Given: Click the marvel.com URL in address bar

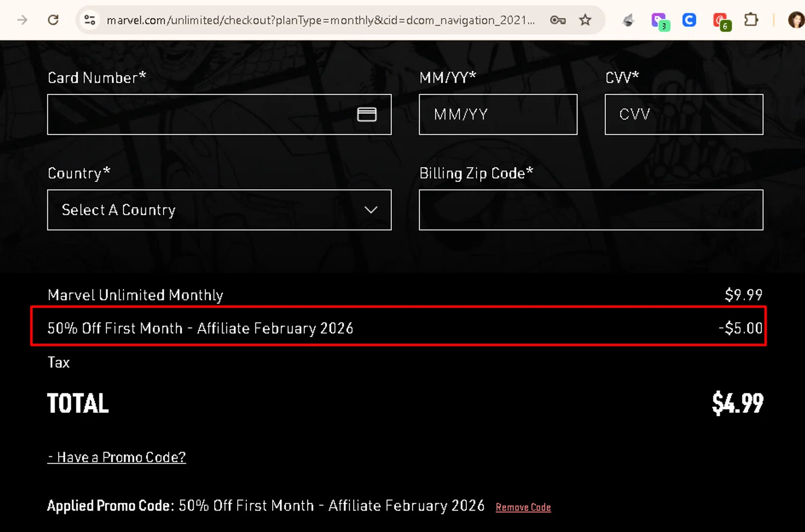Looking at the screenshot, I should click(320, 20).
